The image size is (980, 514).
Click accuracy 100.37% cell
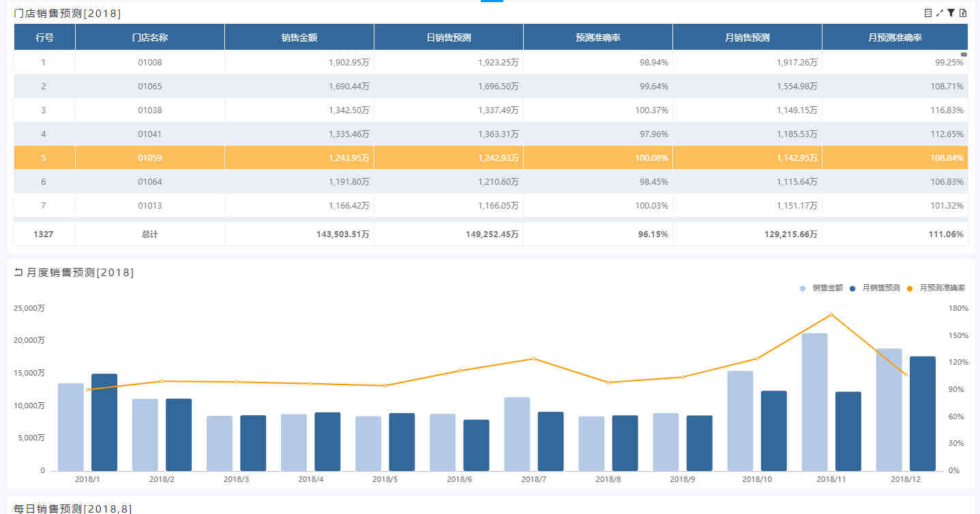tap(598, 110)
